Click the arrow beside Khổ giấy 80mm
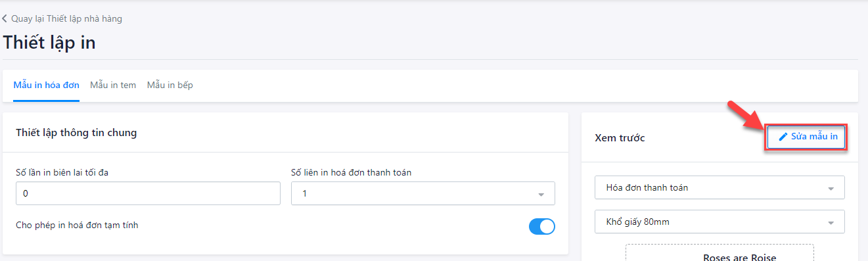 pyautogui.click(x=831, y=223)
